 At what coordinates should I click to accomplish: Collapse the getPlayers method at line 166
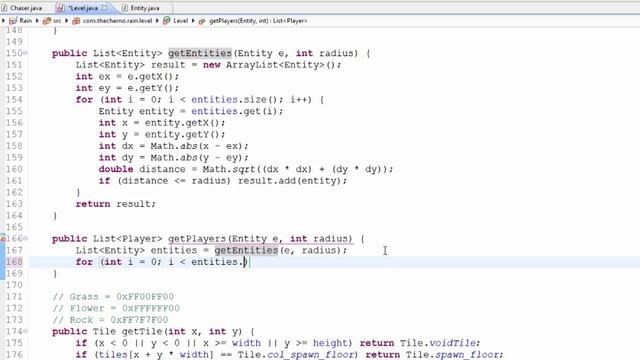click(26, 238)
